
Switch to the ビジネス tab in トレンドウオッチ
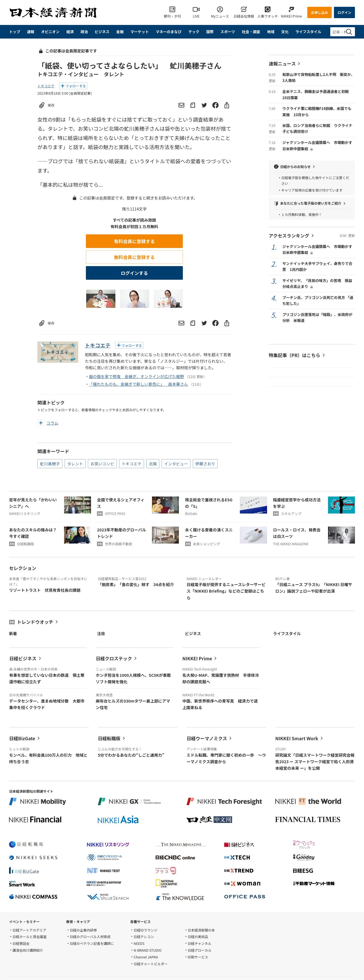tap(193, 633)
